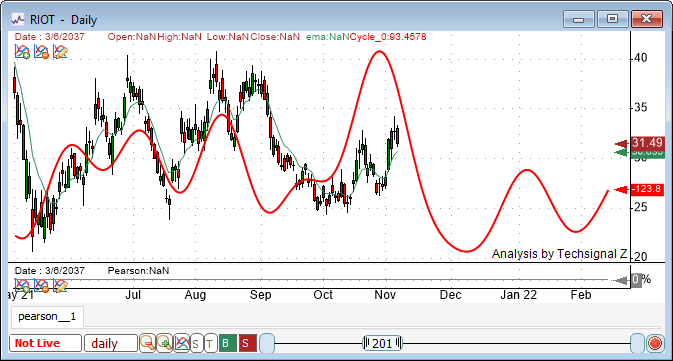
Task: Click the gray S button beside T
Action: [196, 343]
